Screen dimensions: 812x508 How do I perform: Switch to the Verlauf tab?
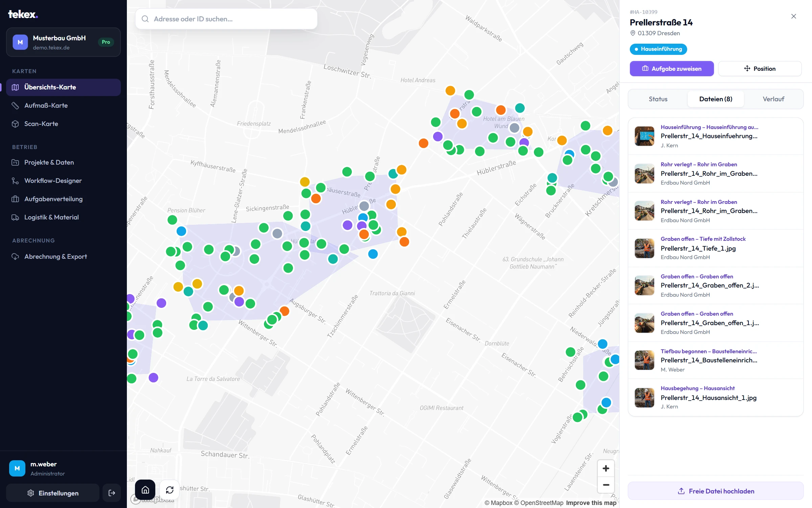click(773, 99)
